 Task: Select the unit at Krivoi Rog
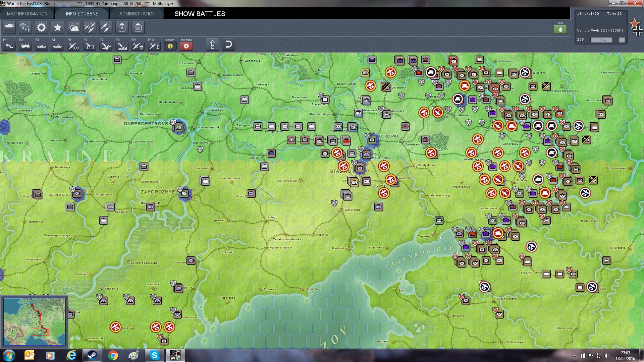77,193
